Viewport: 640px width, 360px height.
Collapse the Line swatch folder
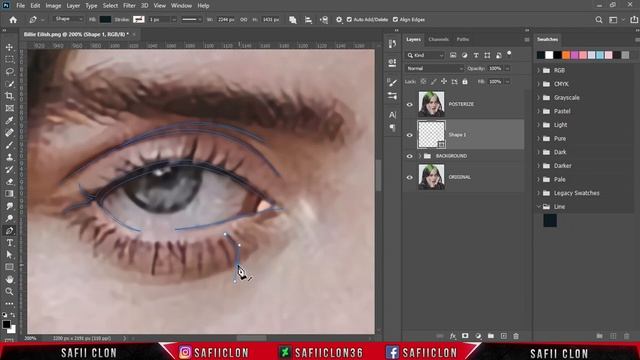point(538,207)
